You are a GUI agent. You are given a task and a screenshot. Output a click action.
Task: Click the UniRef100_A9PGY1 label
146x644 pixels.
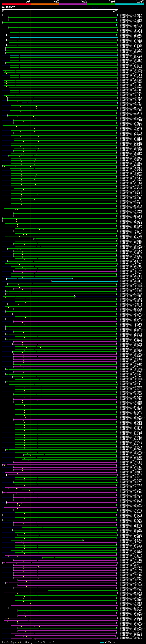tap(131, 52)
